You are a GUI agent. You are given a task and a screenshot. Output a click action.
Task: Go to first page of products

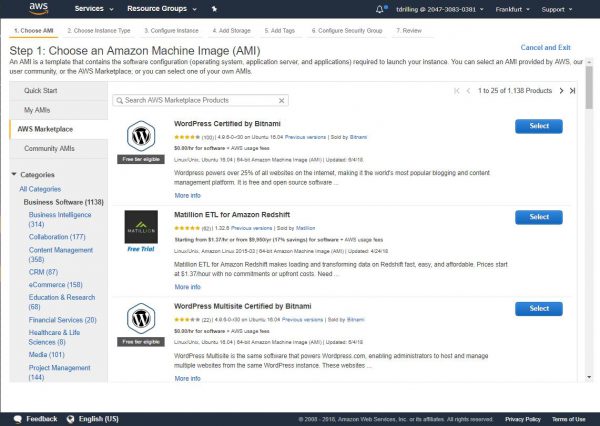(457, 91)
